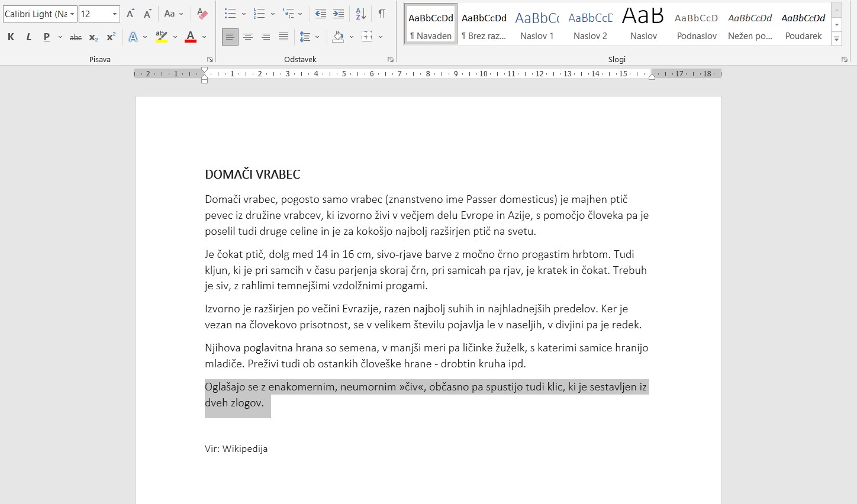Apply Podnaslov style

click(697, 24)
